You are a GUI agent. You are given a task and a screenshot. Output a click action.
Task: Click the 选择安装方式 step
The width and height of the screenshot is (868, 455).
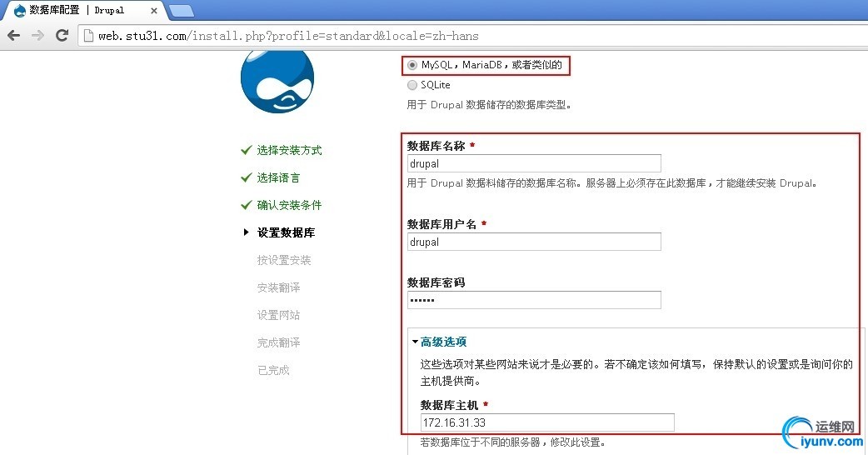[x=289, y=151]
